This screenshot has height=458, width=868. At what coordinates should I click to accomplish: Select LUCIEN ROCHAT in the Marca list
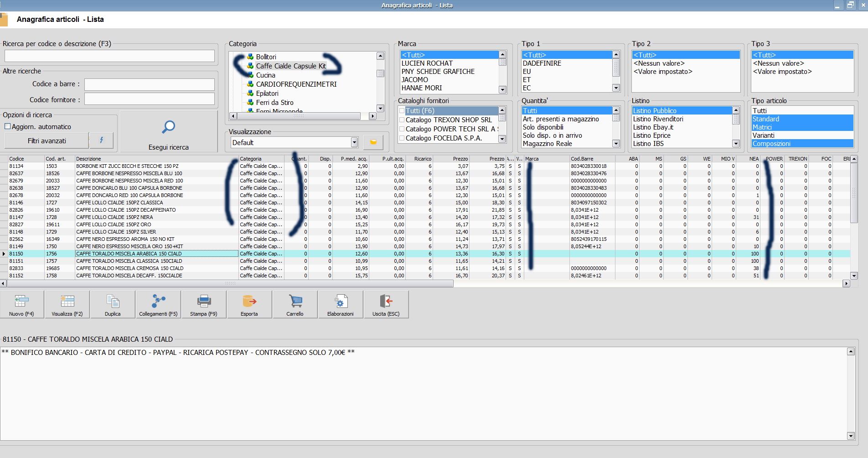coord(449,63)
